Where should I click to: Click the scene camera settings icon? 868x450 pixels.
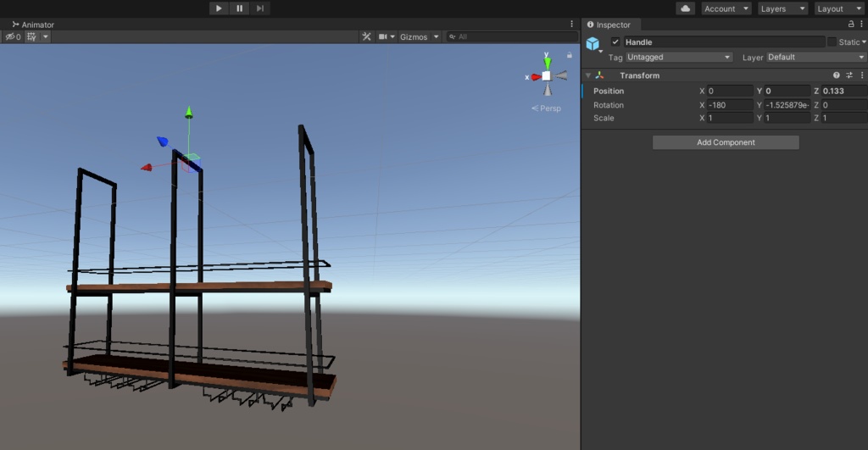pyautogui.click(x=382, y=36)
